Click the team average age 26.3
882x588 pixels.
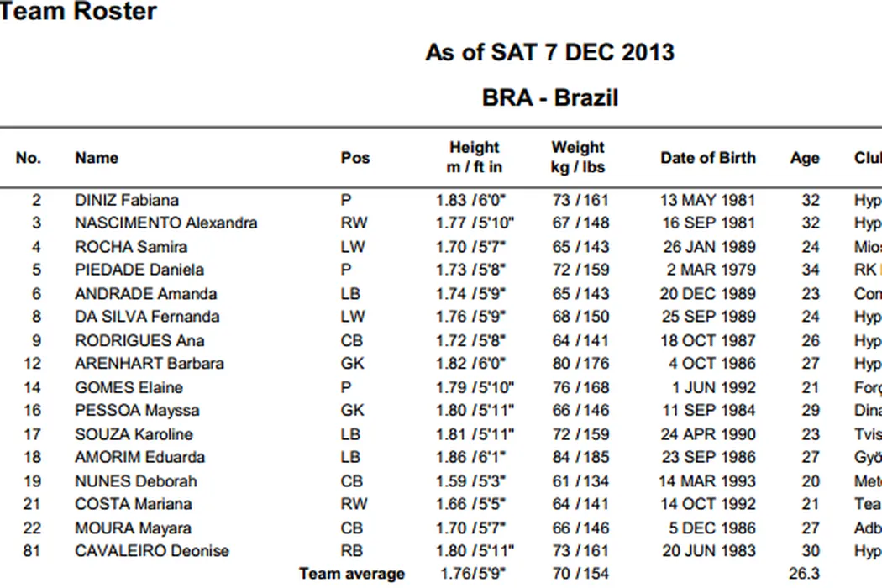pyautogui.click(x=805, y=575)
